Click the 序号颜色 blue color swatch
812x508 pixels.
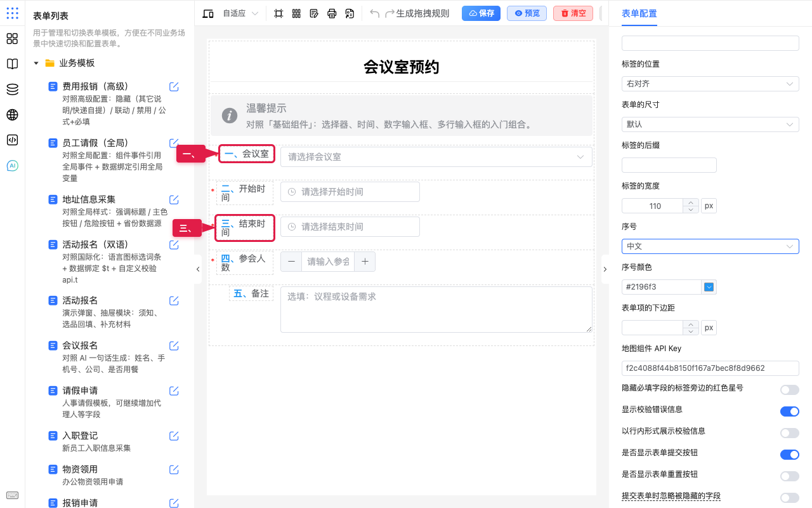[709, 287]
